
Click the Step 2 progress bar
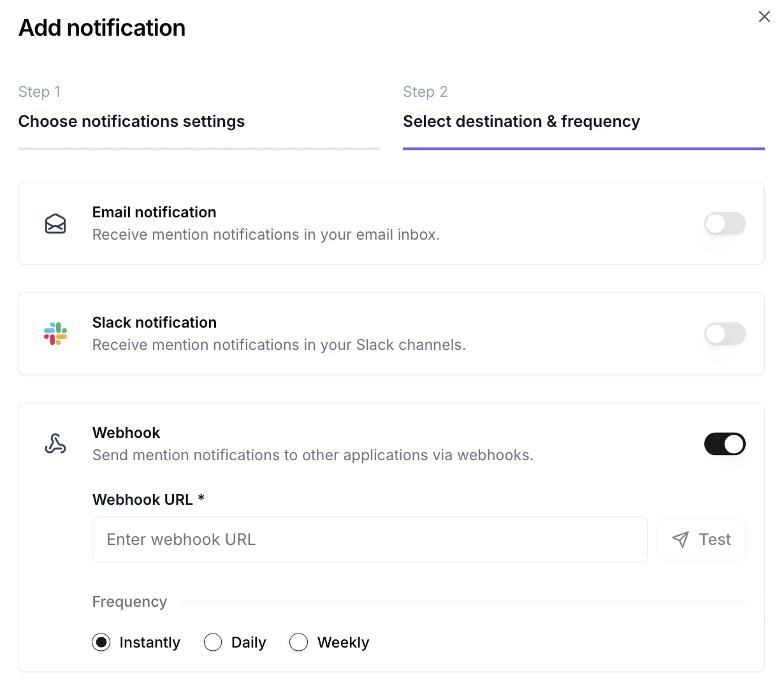[583, 148]
